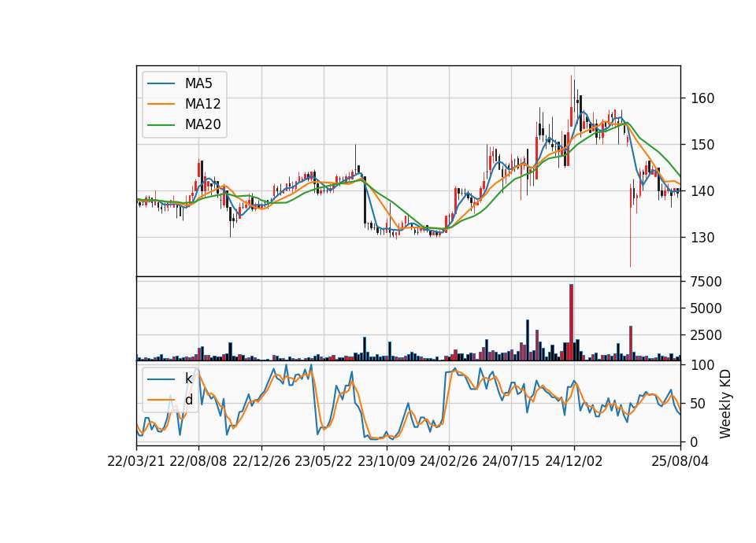Click the 25/08/04 date axis label
This screenshot has height=543, width=756.
(680, 461)
